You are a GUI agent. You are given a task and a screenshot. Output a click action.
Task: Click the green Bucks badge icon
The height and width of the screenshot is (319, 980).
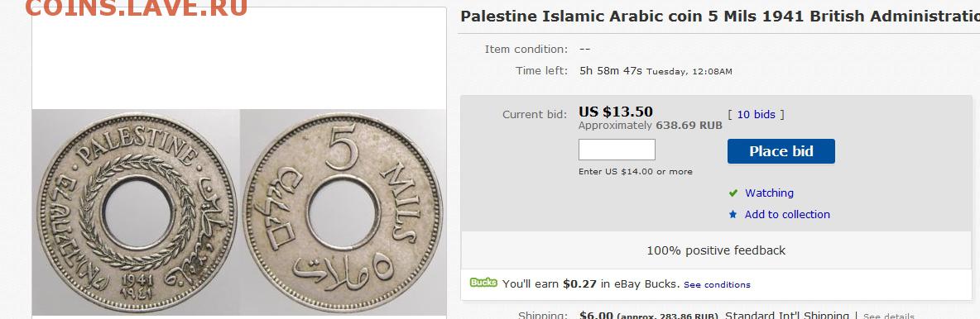(483, 283)
